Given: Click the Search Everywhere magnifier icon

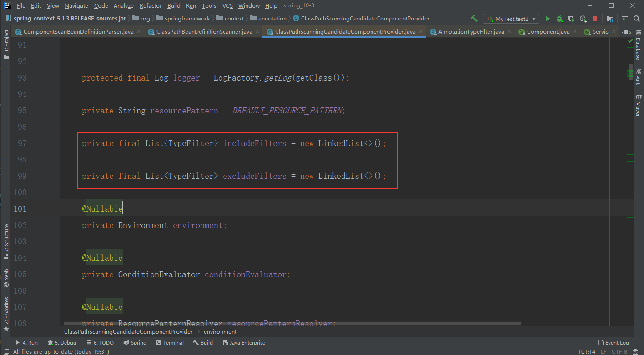Looking at the screenshot, I should [x=636, y=19].
